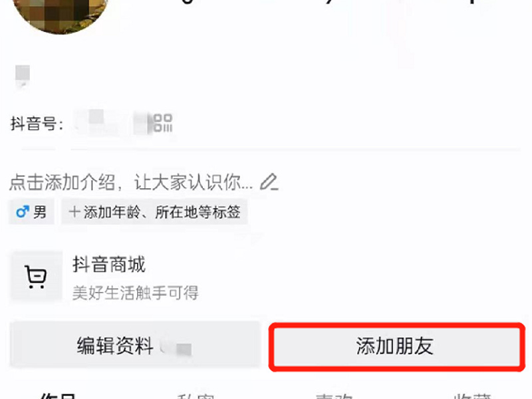Tap the blurred badge beside 编辑资料
This screenshot has width=532, height=399.
coord(176,346)
